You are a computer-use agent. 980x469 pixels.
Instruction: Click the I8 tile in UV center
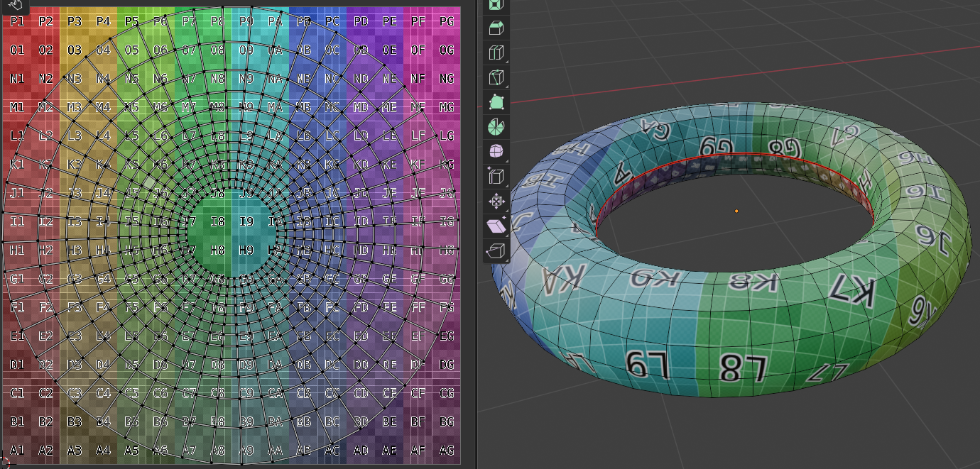pos(217,221)
